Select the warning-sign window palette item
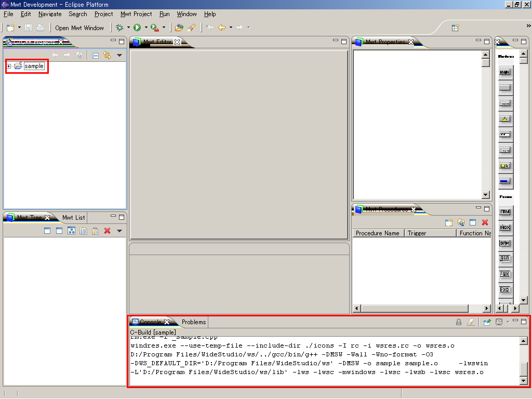Image resolution: width=532 pixels, height=399 pixels. tap(505, 119)
